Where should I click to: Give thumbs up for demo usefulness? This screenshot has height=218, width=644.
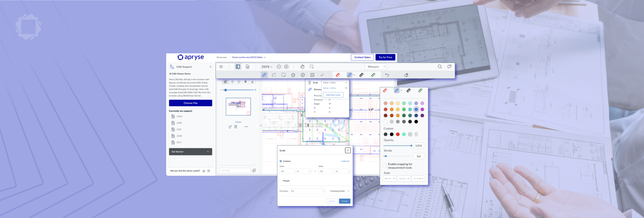204,171
